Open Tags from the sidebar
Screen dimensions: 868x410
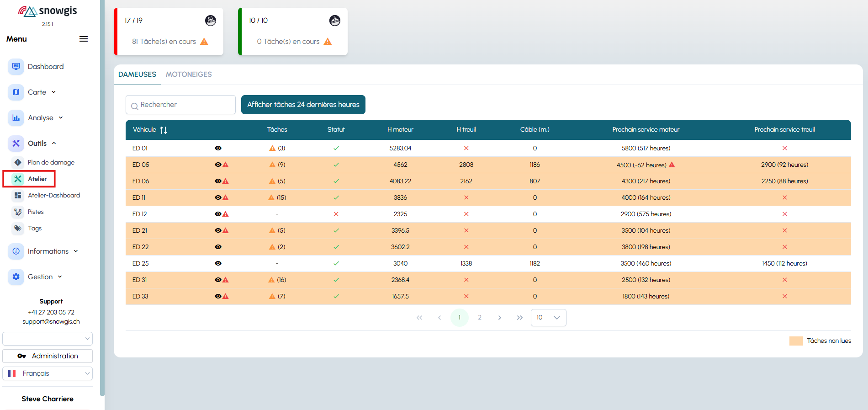pyautogui.click(x=34, y=228)
